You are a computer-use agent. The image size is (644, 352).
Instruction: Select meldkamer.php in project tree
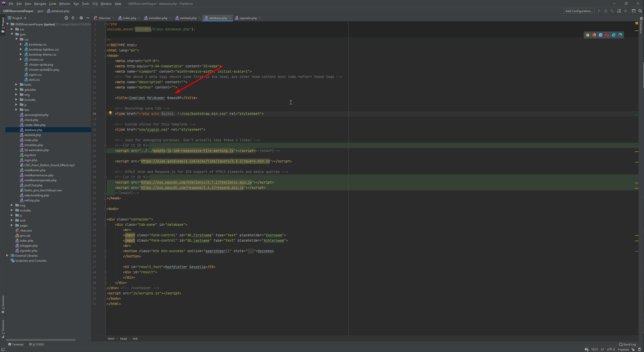(35, 170)
